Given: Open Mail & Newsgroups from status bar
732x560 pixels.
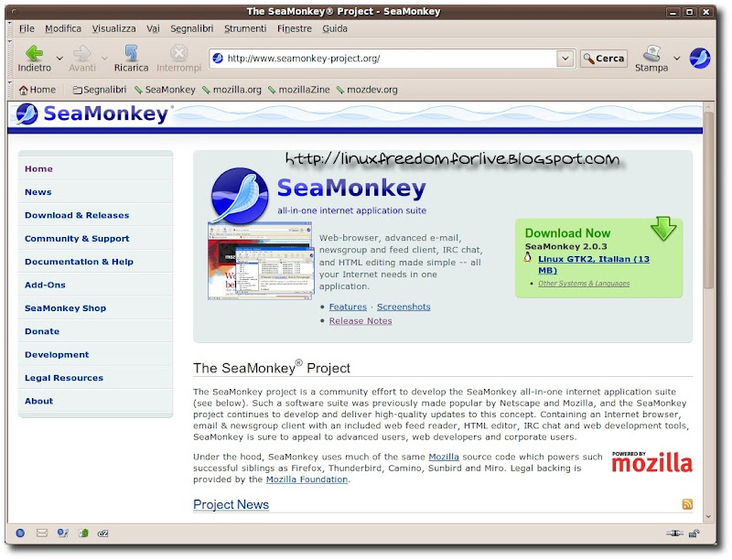Looking at the screenshot, I should point(42,533).
